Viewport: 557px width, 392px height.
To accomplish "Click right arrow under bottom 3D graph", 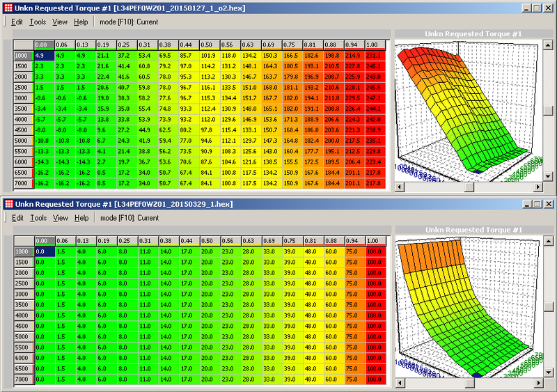I will 538,383.
